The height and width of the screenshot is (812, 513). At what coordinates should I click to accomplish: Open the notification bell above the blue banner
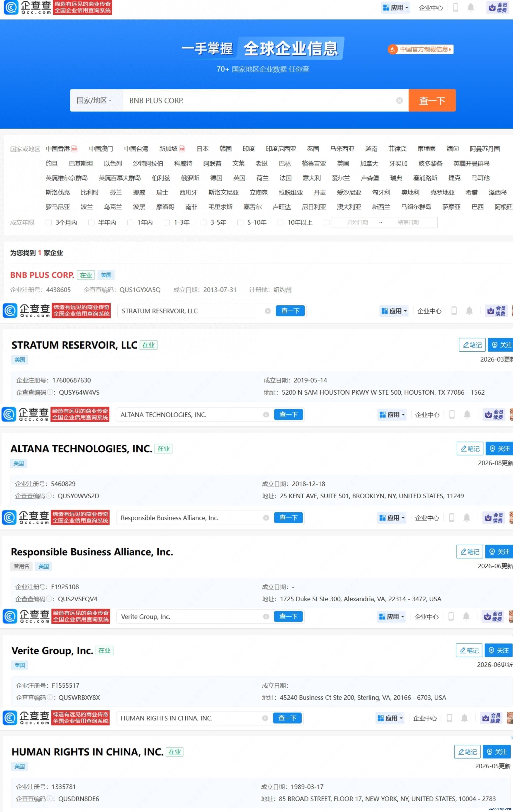471,7
